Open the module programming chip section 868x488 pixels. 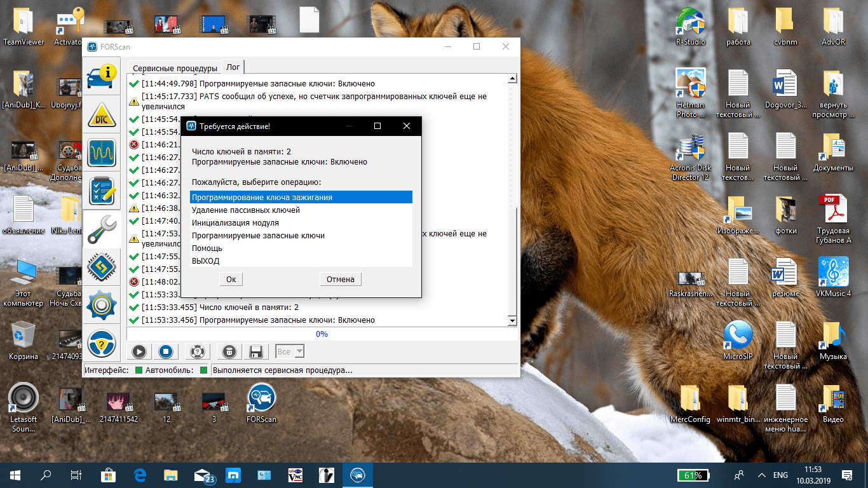pos(102,268)
